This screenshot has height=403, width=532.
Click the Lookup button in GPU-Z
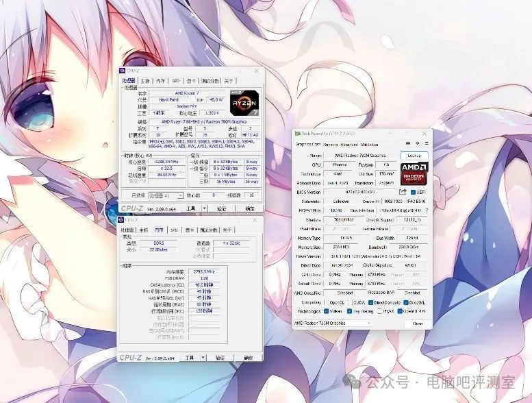414,156
